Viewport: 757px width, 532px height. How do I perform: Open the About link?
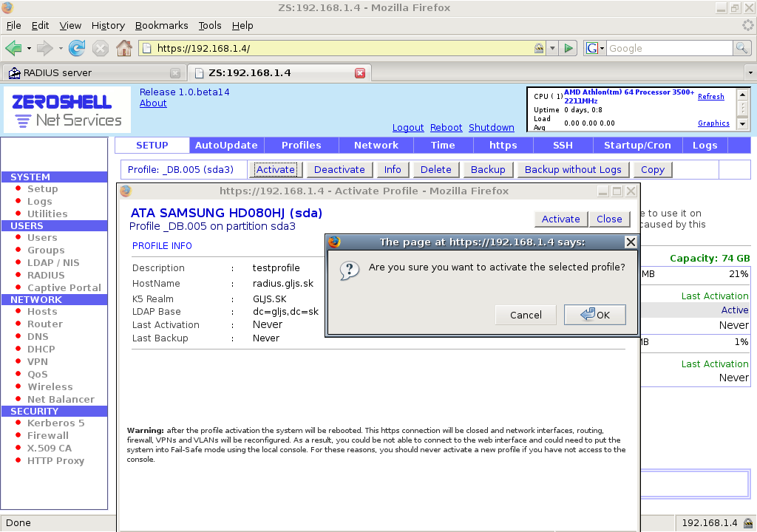(x=153, y=103)
